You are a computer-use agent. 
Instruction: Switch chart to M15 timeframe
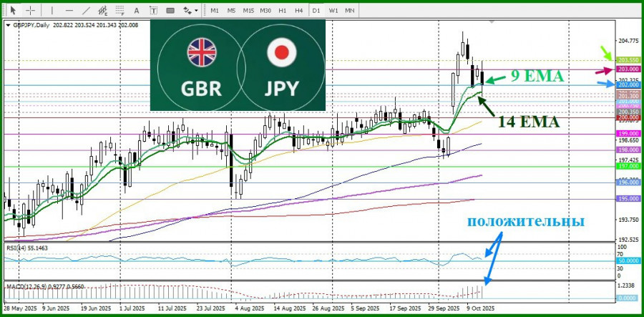pyautogui.click(x=248, y=11)
